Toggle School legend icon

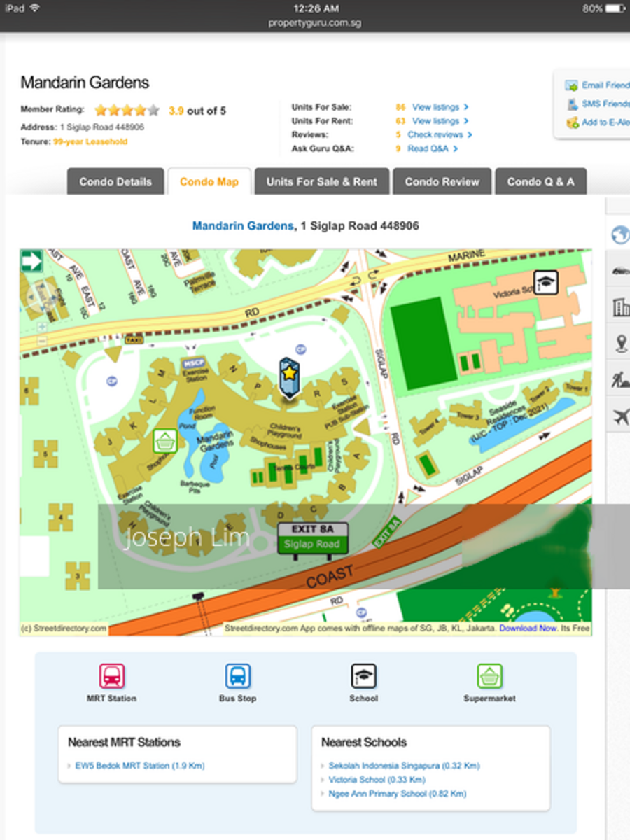pos(363,677)
